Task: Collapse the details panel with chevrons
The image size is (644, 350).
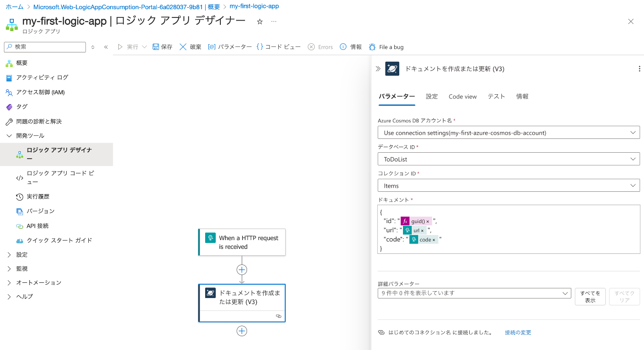Action: 378,69
